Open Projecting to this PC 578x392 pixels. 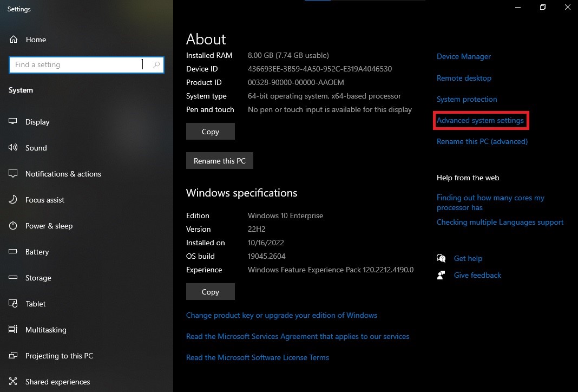[59, 356]
